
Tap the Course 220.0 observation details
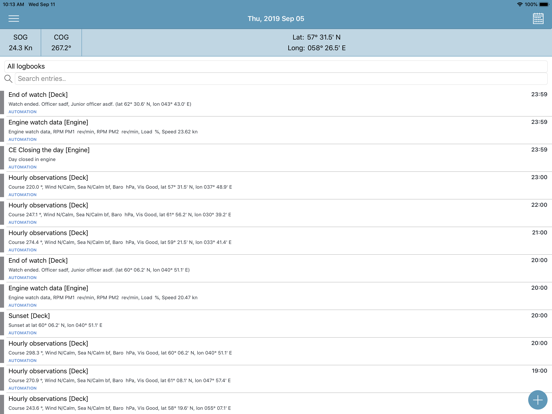(120, 187)
